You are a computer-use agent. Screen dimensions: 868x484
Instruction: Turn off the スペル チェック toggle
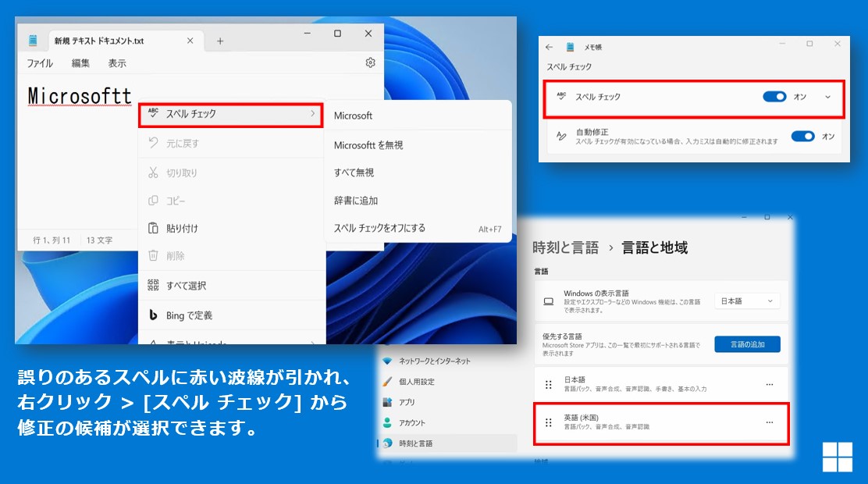[x=774, y=98]
